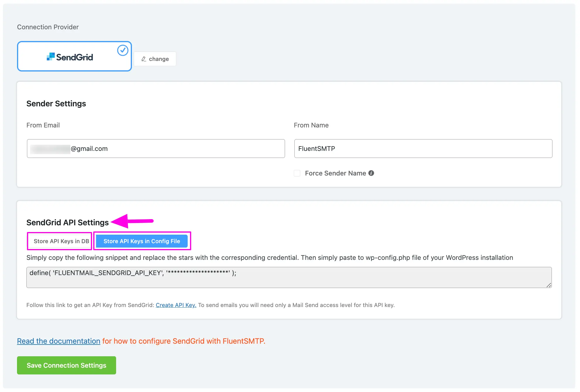Click the FLUENTMAIL_SENDGRID_API_KEY snippet textarea
The height and width of the screenshot is (392, 580).
point(289,277)
